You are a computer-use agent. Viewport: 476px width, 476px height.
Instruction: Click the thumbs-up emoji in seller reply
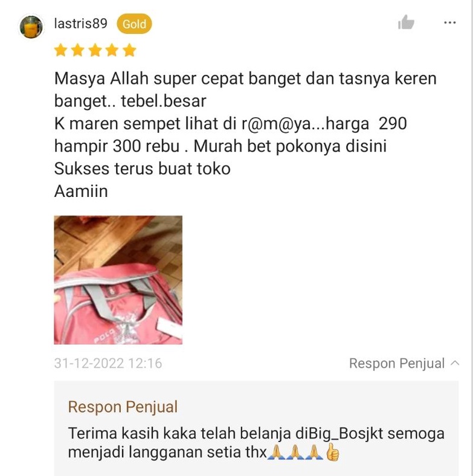click(332, 452)
